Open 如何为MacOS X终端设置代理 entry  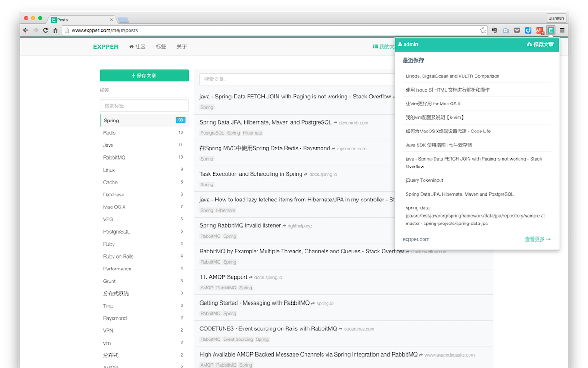coord(448,131)
